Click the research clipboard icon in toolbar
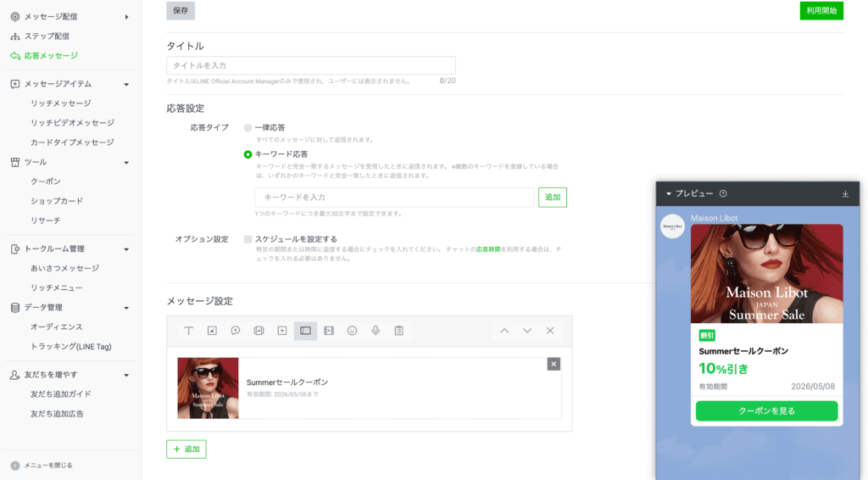 pyautogui.click(x=398, y=331)
